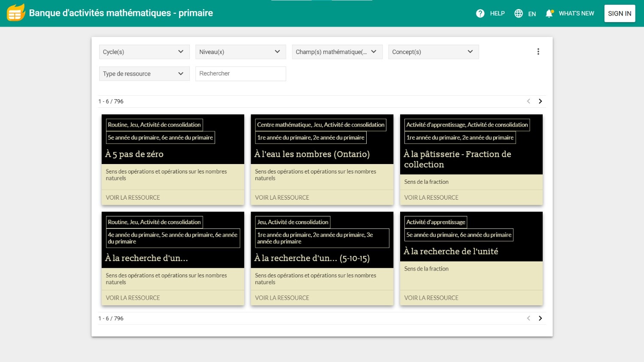
Task: Go to next page using bottom arrow
Action: [541, 318]
